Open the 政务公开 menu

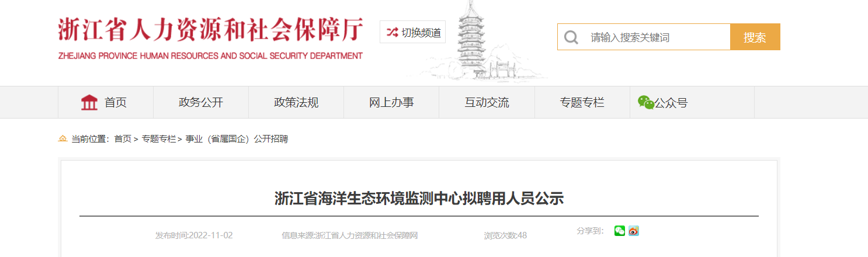[201, 102]
